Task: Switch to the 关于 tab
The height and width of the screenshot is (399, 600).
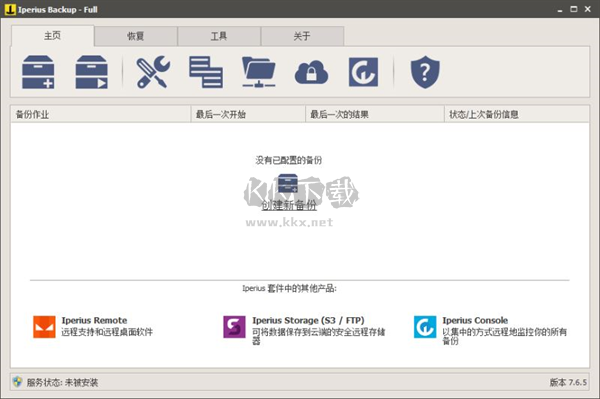Action: (302, 36)
